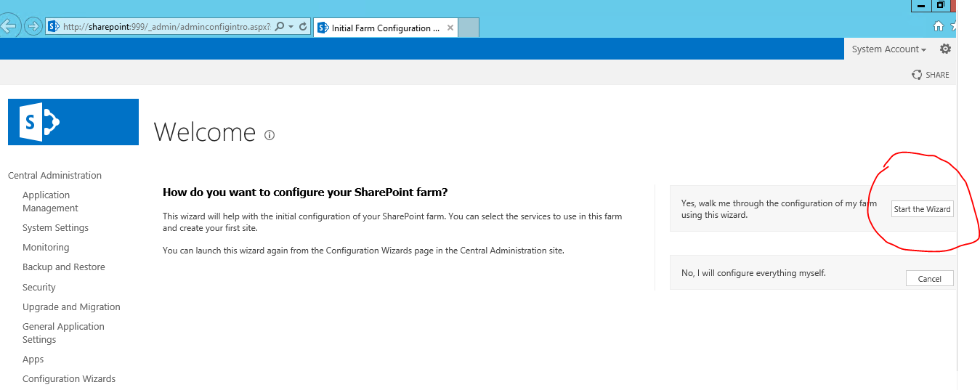Close the Initial Farm Configuration tab

[x=450, y=28]
